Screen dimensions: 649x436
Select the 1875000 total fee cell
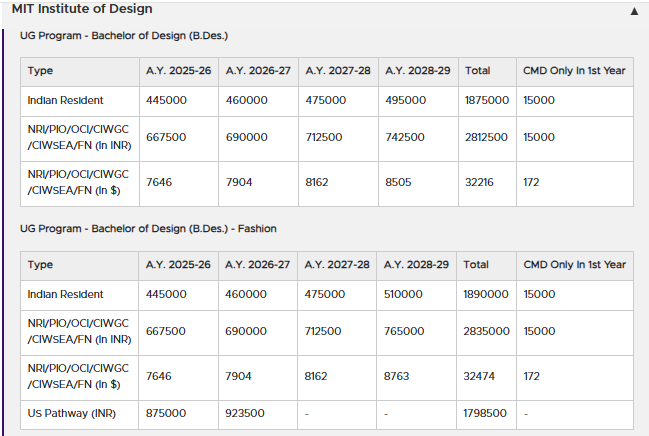point(486,101)
